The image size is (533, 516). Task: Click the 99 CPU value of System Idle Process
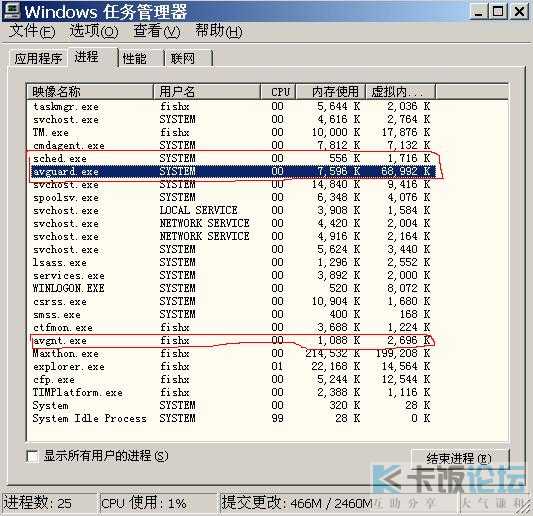(x=277, y=418)
